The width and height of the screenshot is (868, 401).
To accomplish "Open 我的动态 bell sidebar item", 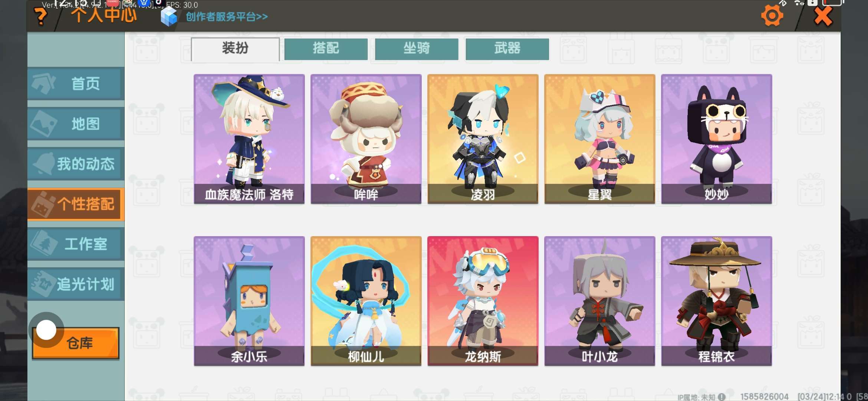I will coord(76,164).
